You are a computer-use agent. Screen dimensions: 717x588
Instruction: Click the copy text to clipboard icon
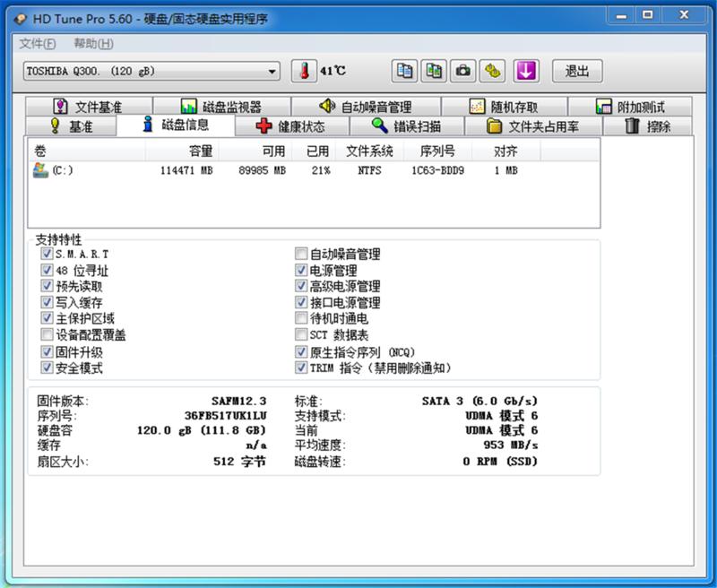tap(405, 71)
